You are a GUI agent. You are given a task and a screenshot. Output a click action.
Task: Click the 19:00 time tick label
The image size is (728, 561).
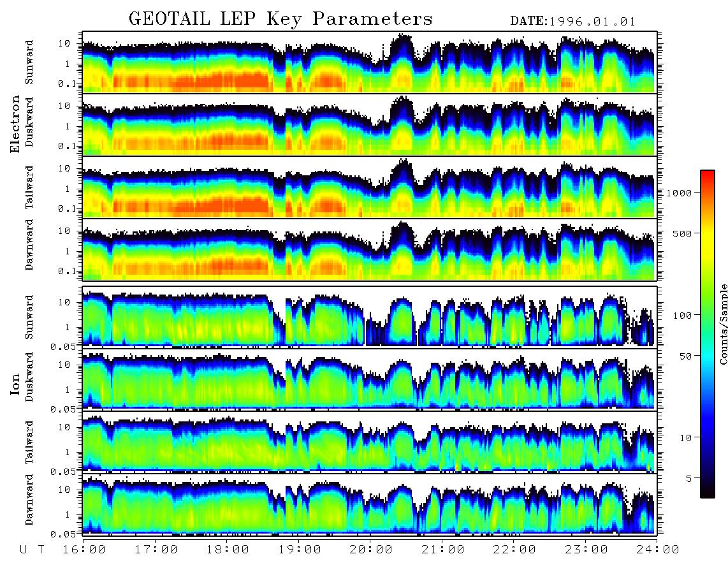click(x=300, y=550)
